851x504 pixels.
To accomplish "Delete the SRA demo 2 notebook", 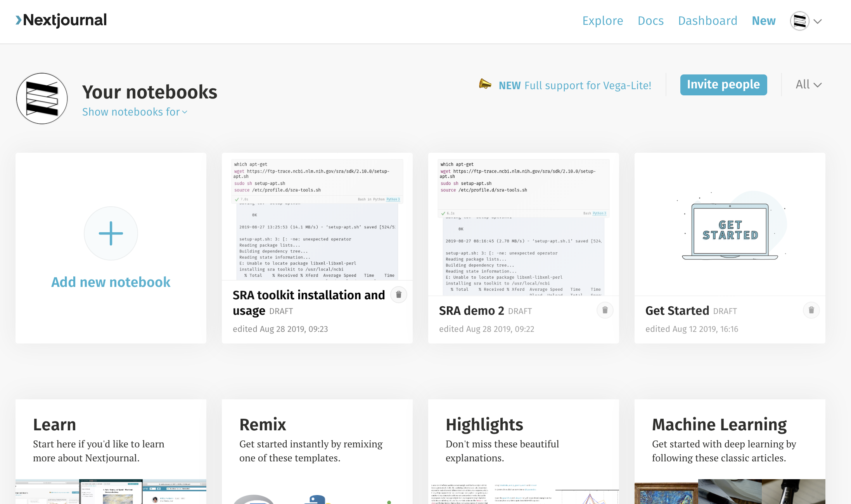I will click(605, 310).
